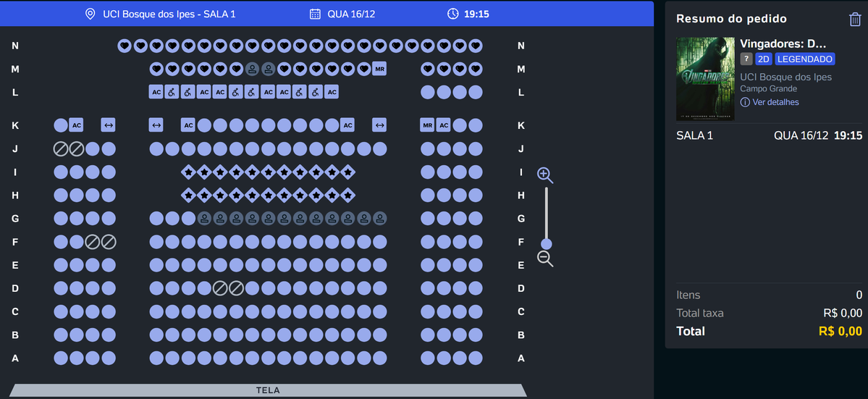868x399 pixels.
Task: Select the last AC seat in row L
Action: (x=332, y=93)
